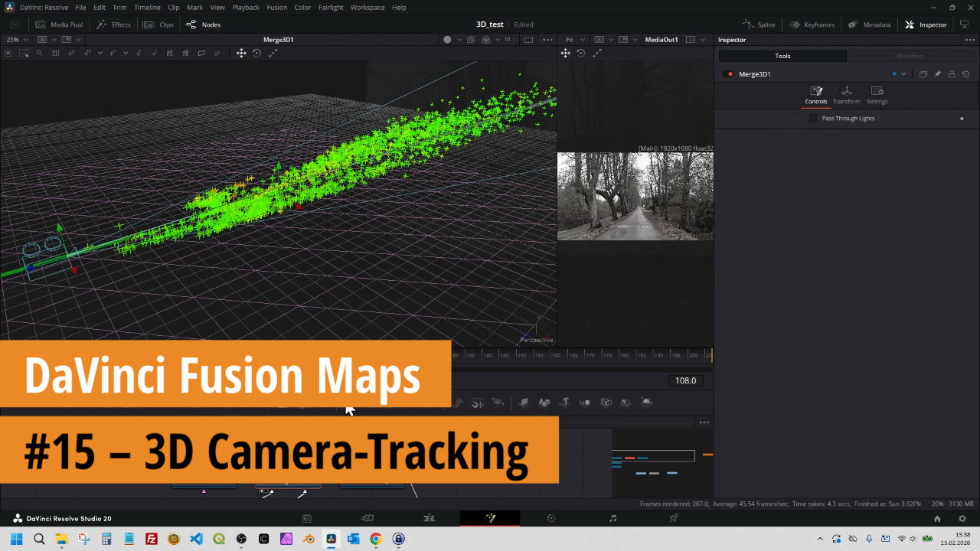The width and height of the screenshot is (980, 551).
Task: Click the pan tool icon in left viewer
Action: coord(241,53)
